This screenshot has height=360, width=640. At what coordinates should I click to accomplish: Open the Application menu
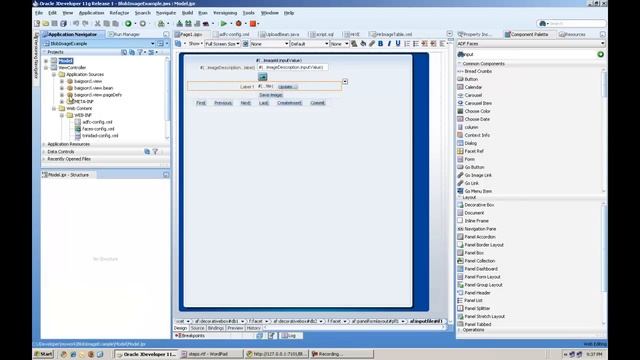pos(91,13)
